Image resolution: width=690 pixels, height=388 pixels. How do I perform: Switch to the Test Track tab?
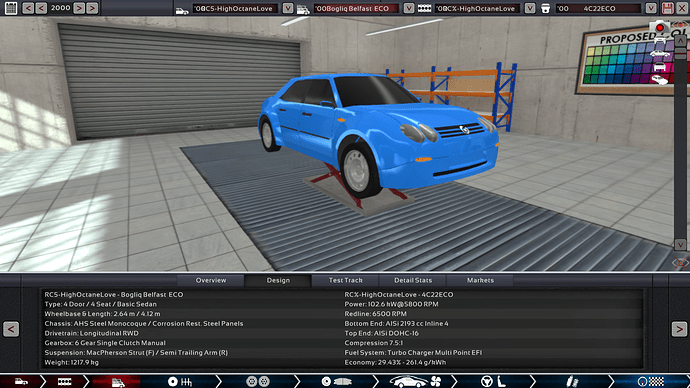tap(345, 280)
